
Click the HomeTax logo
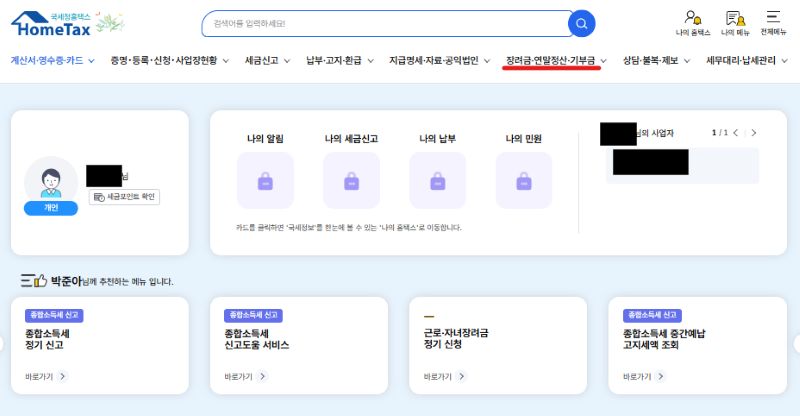click(x=51, y=24)
